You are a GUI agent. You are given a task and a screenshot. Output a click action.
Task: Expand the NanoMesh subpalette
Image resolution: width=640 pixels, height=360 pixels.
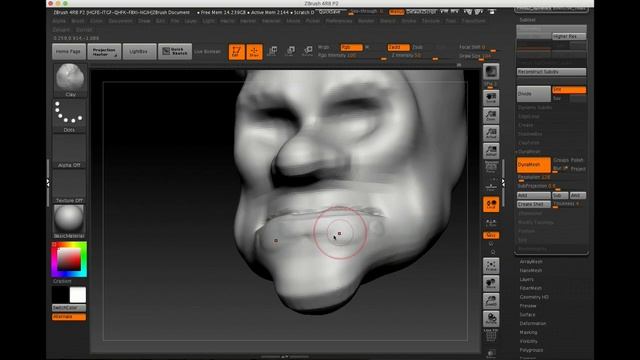[x=531, y=271]
